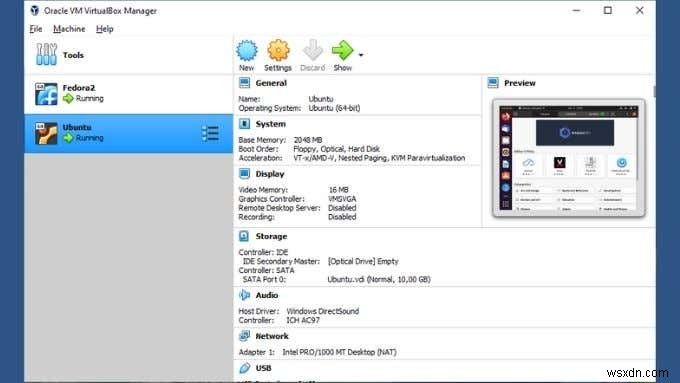Image resolution: width=680 pixels, height=383 pixels.
Task: Select the Ubuntu machine name in list
Action: (x=77, y=127)
